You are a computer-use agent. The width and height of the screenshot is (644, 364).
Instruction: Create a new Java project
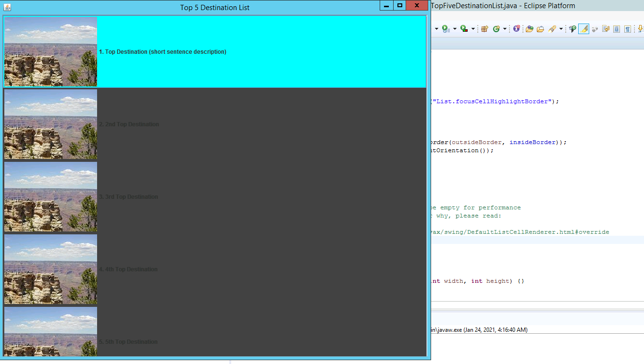coord(484,29)
